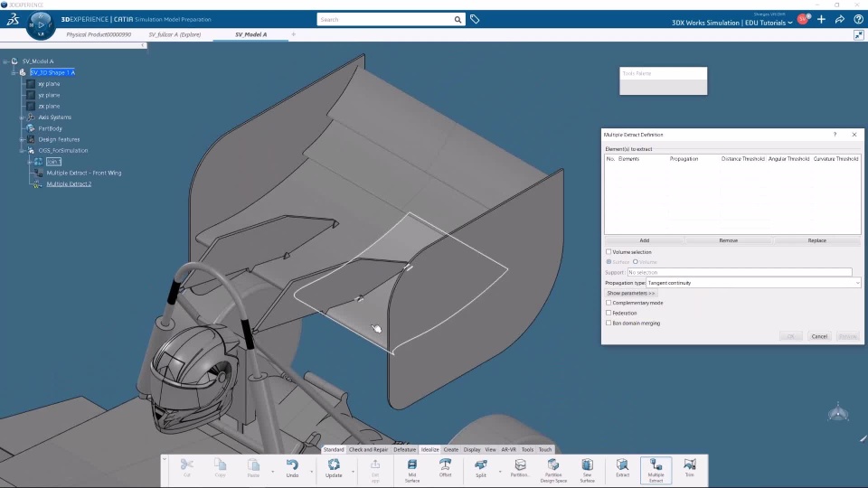Screen dimensions: 868x488
Task: Enable Federation checkbox
Action: point(609,313)
